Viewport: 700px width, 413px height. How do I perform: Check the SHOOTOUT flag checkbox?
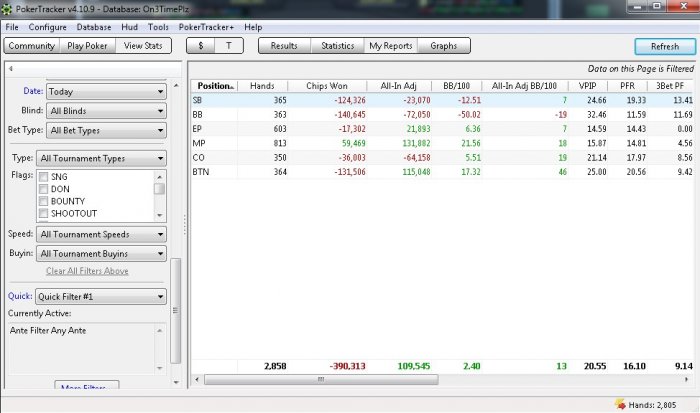coord(43,213)
